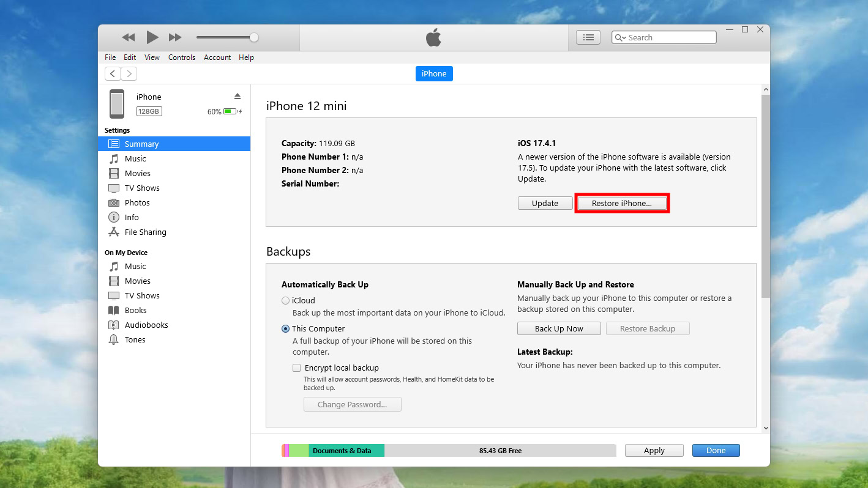Screen dimensions: 868x488
Task: Eject the iPhone device
Action: click(238, 97)
